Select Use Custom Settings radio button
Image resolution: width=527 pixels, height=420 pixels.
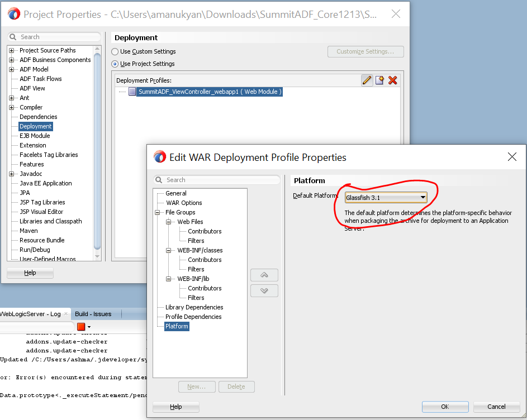(115, 51)
